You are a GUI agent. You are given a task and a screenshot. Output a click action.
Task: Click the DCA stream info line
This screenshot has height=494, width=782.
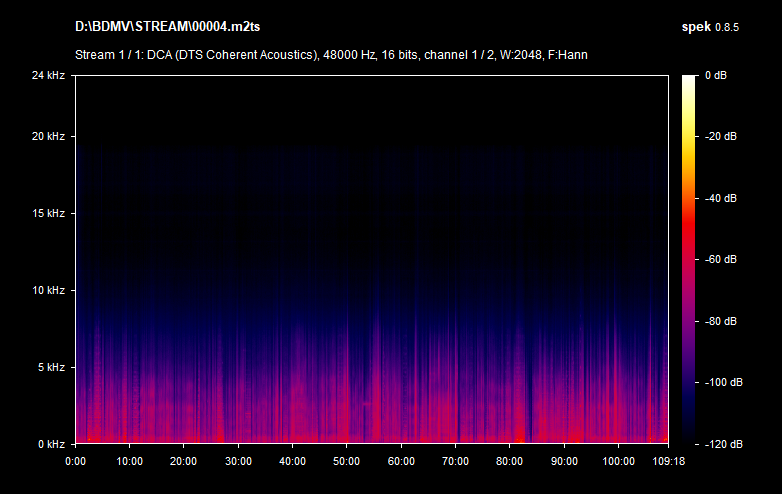click(331, 54)
